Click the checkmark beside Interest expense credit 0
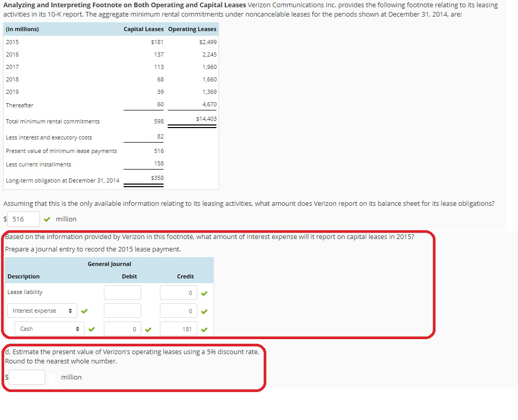 [204, 310]
